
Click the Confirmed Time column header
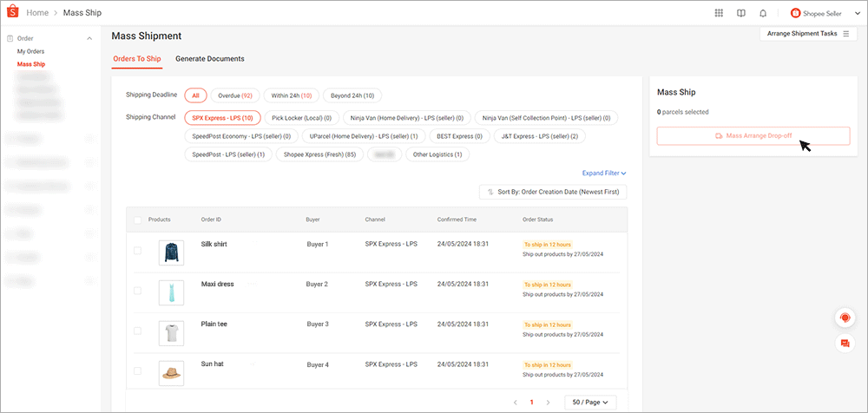(x=457, y=220)
